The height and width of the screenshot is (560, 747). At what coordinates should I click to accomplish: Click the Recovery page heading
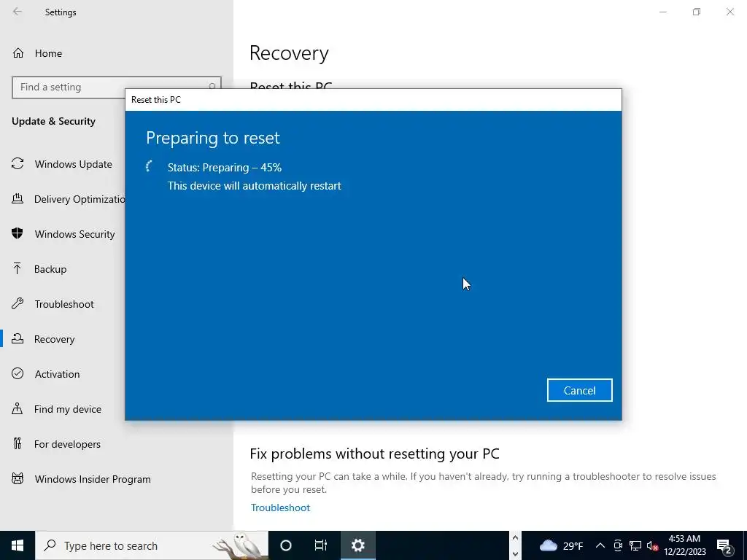(289, 52)
